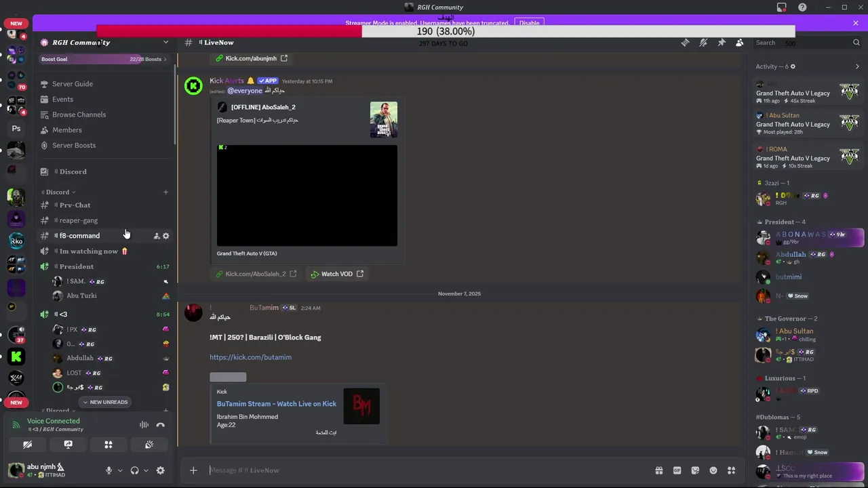
Task: Toggle channel notification mute bell
Action: [703, 43]
